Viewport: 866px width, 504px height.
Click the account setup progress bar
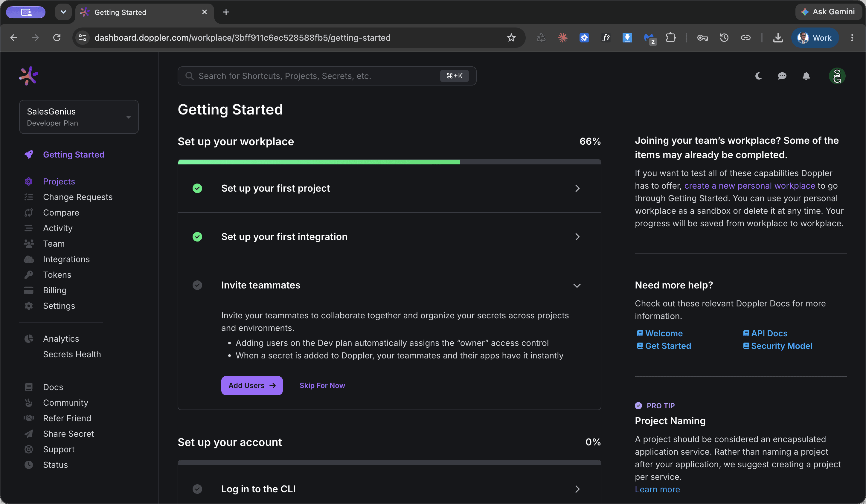[x=389, y=462]
